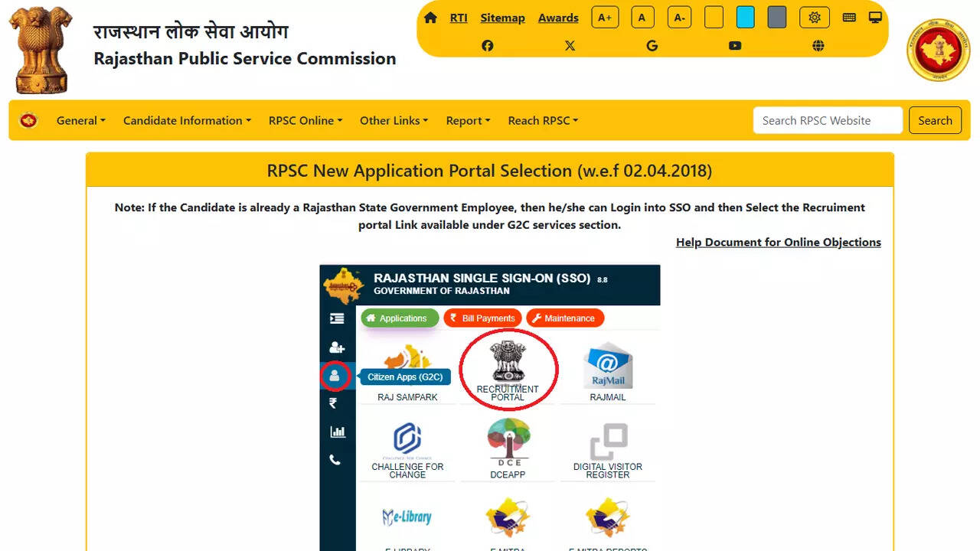Viewport: 980px width, 551px height.
Task: Increase font size with A+
Action: [x=605, y=18]
